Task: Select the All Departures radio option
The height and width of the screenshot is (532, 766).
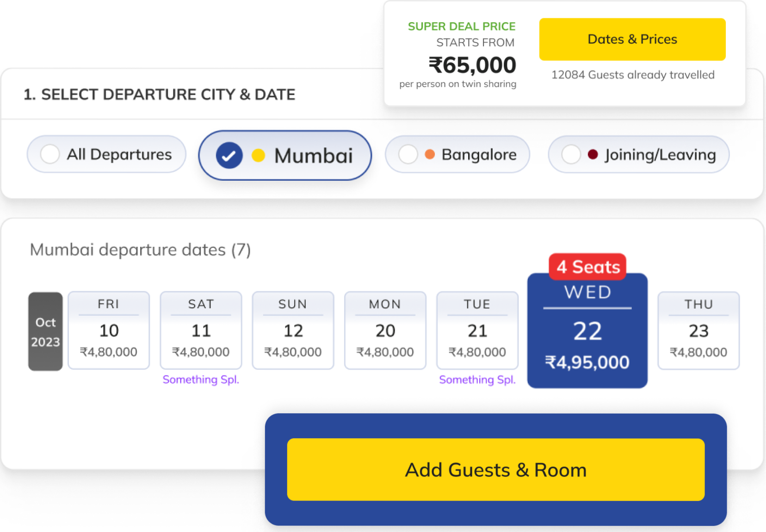Action: tap(50, 154)
